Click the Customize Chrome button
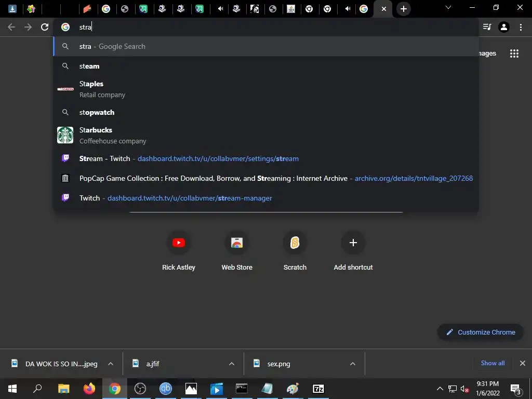Viewport: 532px width, 399px height. (x=481, y=332)
